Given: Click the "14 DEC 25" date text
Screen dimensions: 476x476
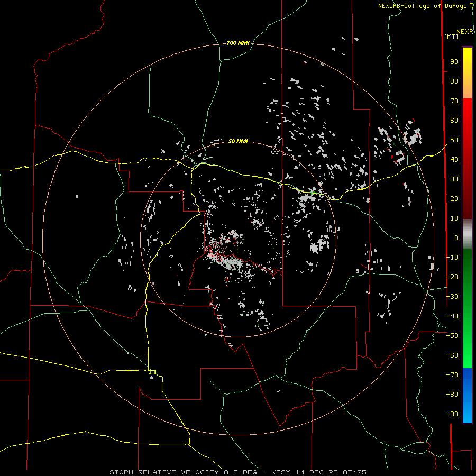Looking at the screenshot, I should (x=317, y=472).
